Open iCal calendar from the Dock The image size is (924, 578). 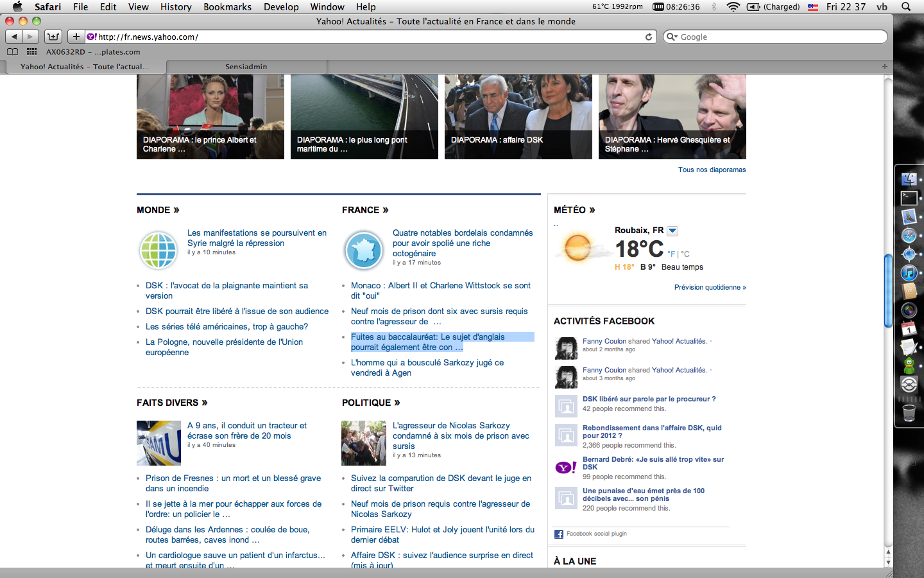[x=909, y=329]
